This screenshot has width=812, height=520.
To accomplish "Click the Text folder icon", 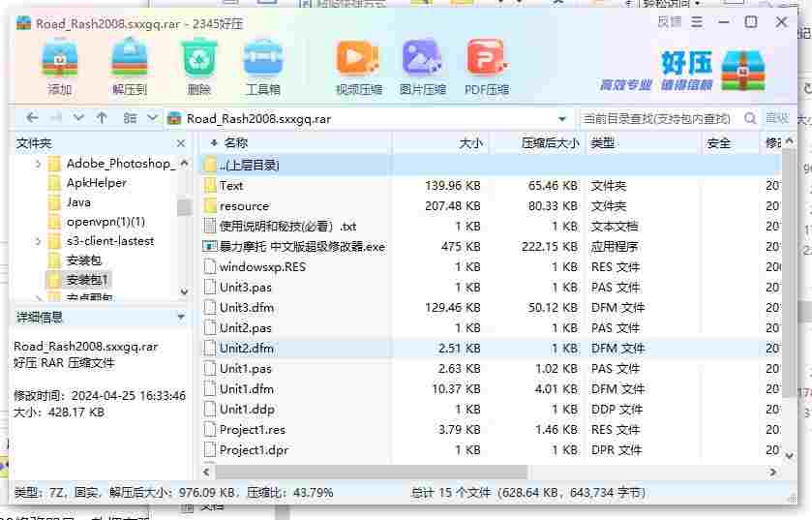I will [210, 185].
